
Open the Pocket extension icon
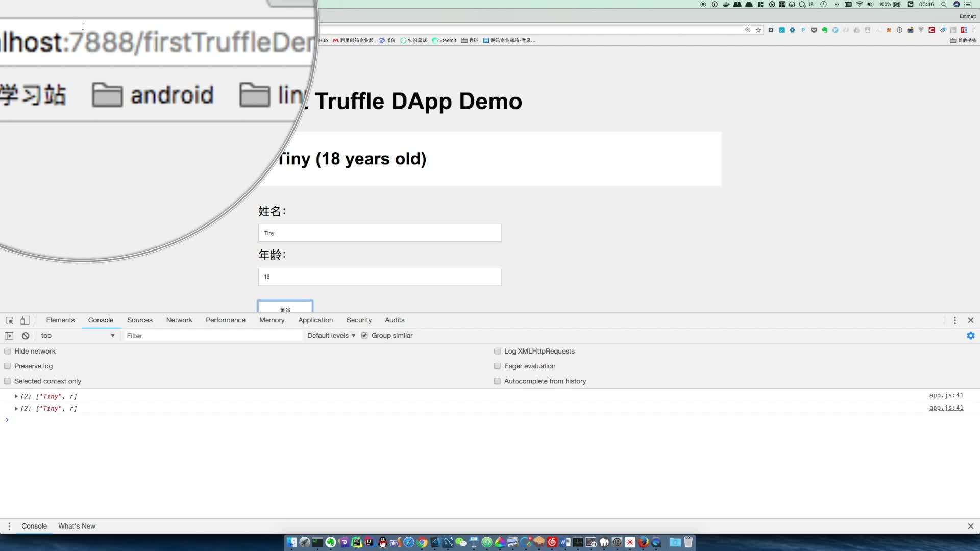(814, 30)
